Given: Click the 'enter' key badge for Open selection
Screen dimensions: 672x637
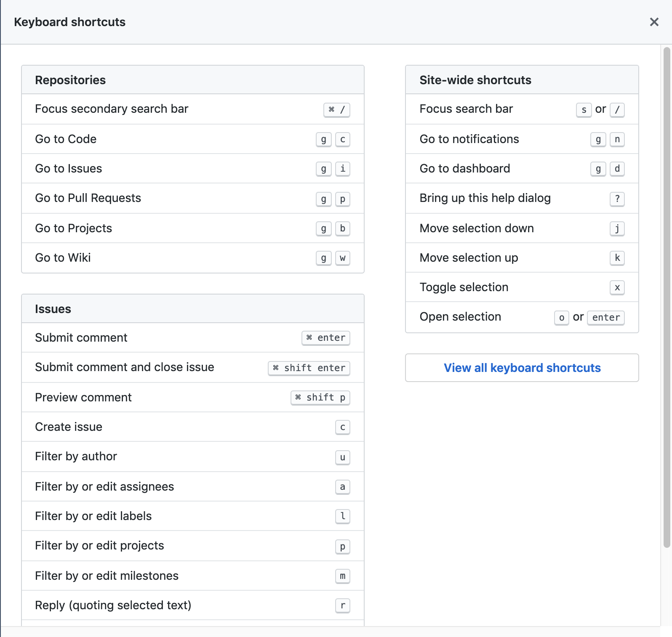Looking at the screenshot, I should (605, 318).
